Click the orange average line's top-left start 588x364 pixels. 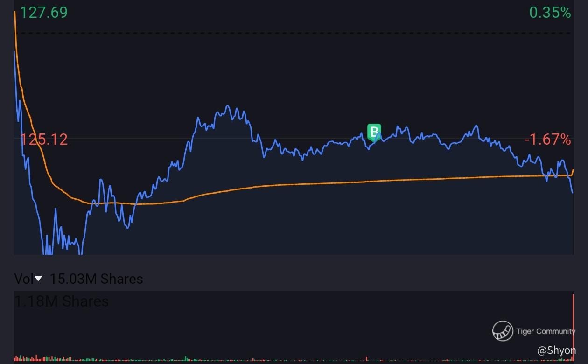click(x=15, y=12)
